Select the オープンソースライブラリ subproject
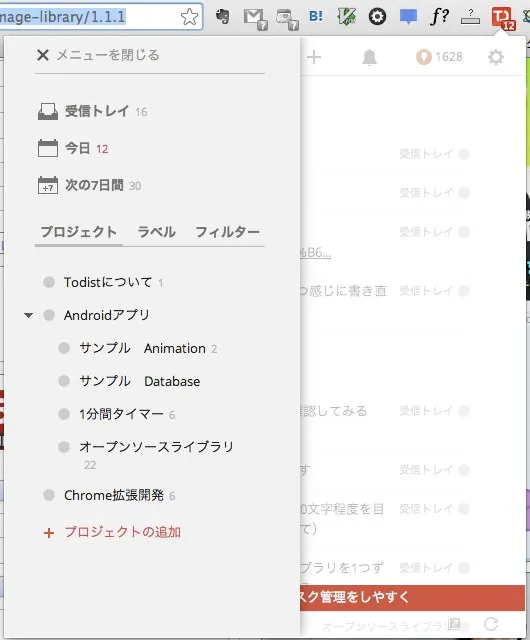This screenshot has width=530, height=640. tap(156, 447)
